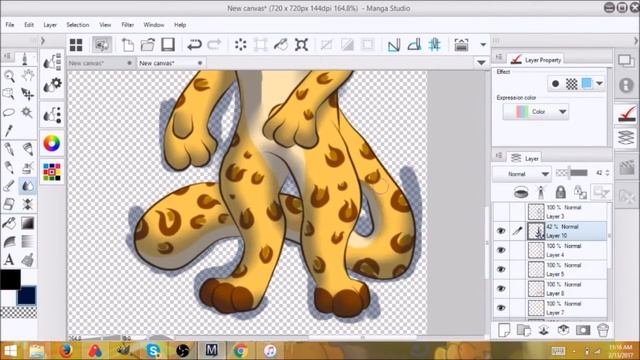Viewport: 640px width, 360px height.
Task: Click the Open file folder icon
Action: coord(148,44)
